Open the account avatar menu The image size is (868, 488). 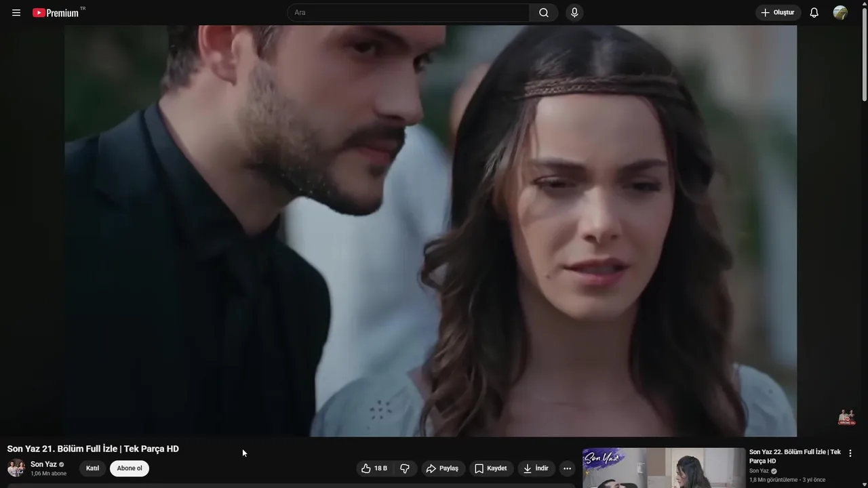click(x=840, y=13)
